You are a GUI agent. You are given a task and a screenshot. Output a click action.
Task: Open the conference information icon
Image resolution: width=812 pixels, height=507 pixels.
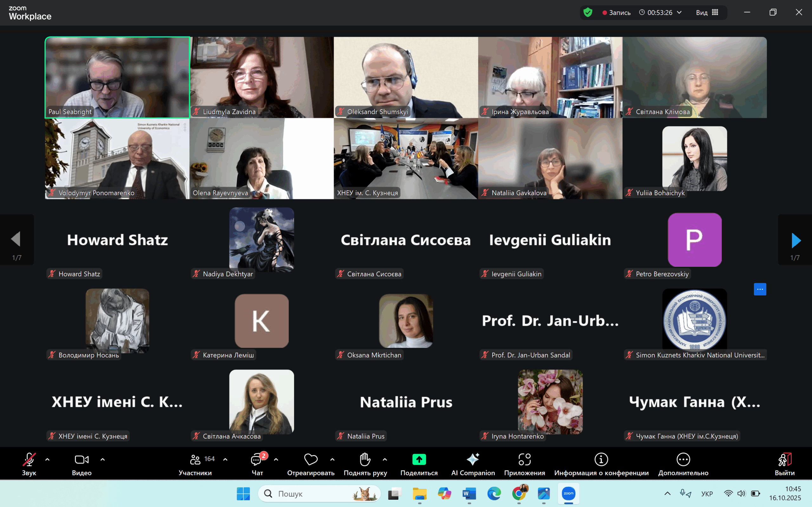(x=601, y=459)
